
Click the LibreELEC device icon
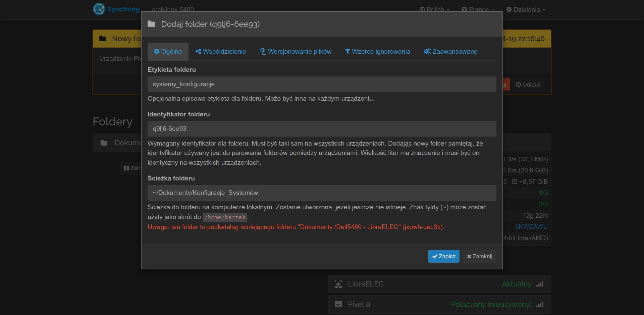coord(338,284)
